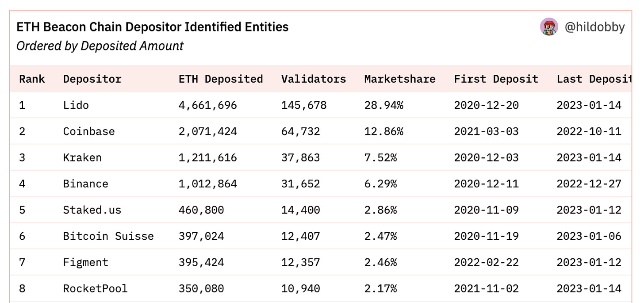
Task: Click first deposit date 2020-12-20
Action: pyautogui.click(x=486, y=105)
